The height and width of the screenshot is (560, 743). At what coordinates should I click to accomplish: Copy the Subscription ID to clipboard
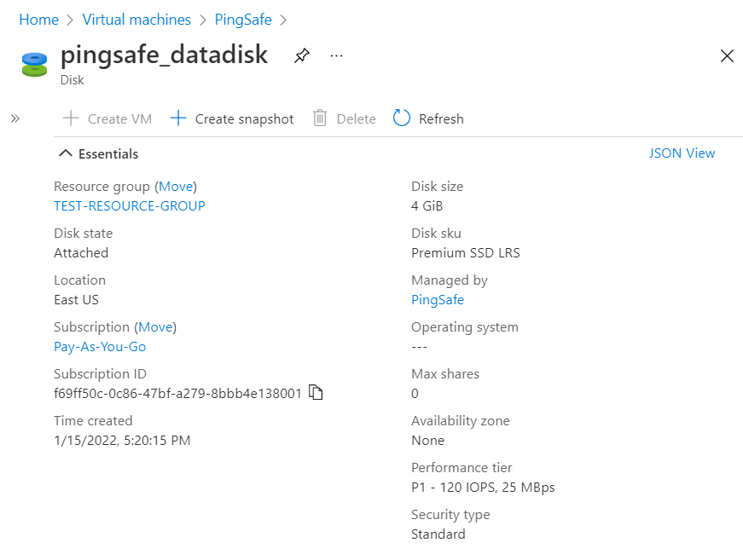(316, 393)
